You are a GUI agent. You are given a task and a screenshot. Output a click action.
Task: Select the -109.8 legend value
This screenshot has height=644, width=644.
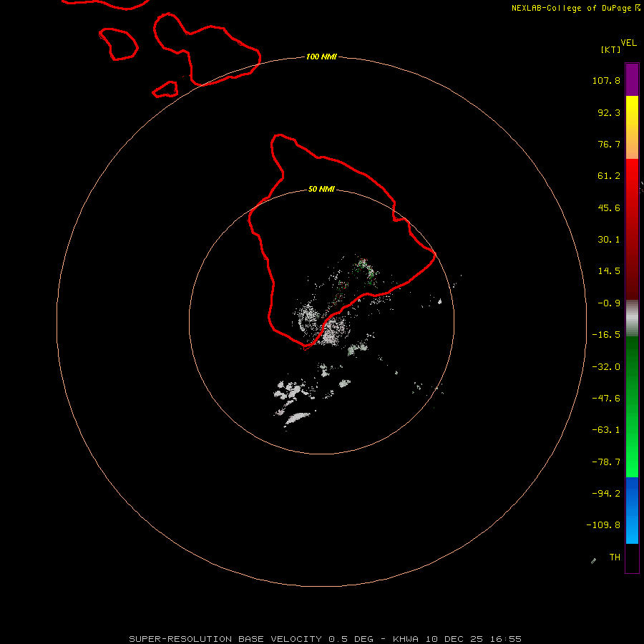pyautogui.click(x=603, y=525)
